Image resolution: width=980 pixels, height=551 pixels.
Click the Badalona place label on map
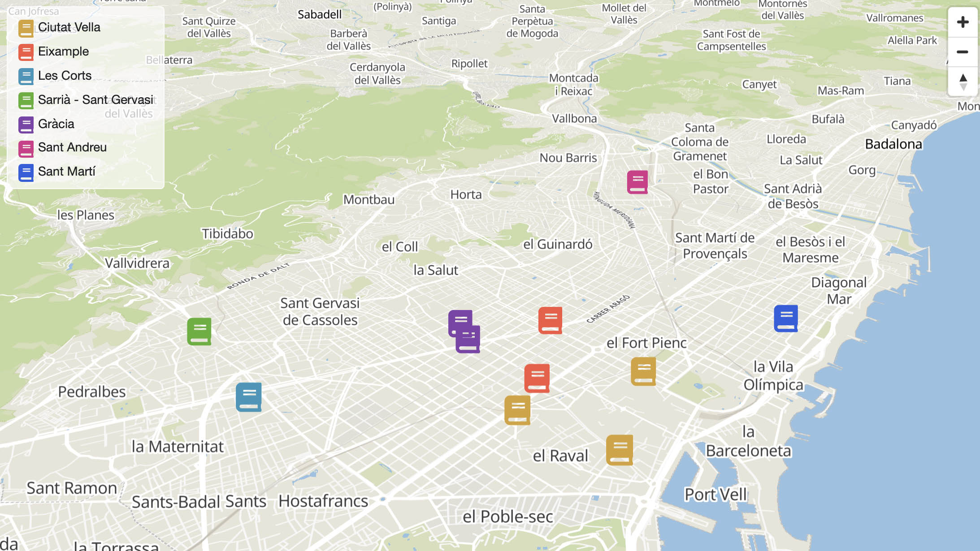pos(893,144)
